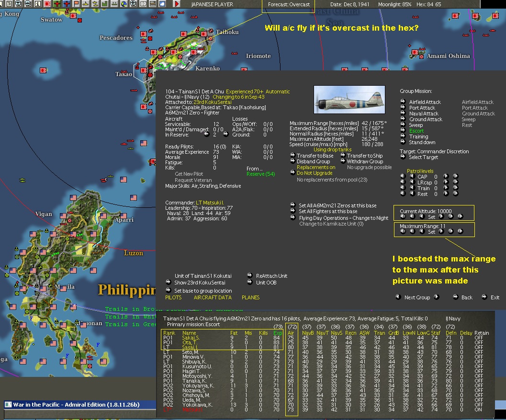
Task: Jump Rest patrol level to minimum
Action: coord(403,193)
